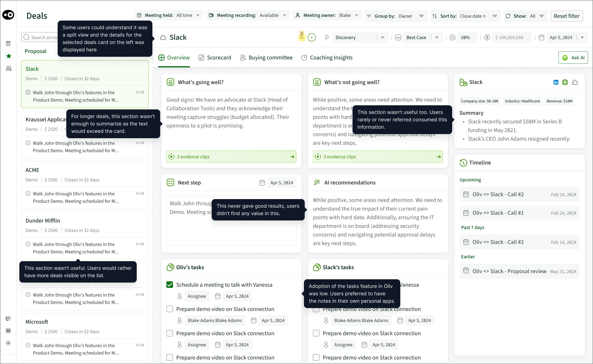The height and width of the screenshot is (364, 593).
Task: Click the BA owner avatar badge
Action: pos(302,37)
